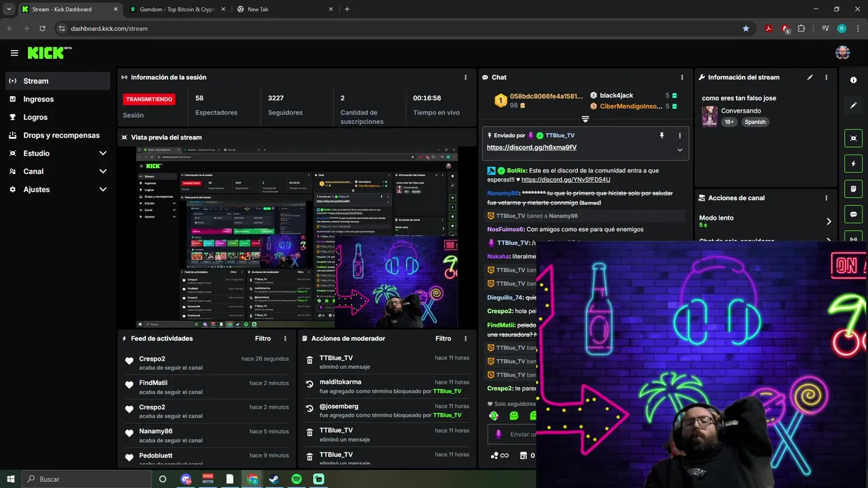The image size is (868, 488).
Task: Toggle the lightning activity widget in right sidebar
Action: (x=853, y=163)
